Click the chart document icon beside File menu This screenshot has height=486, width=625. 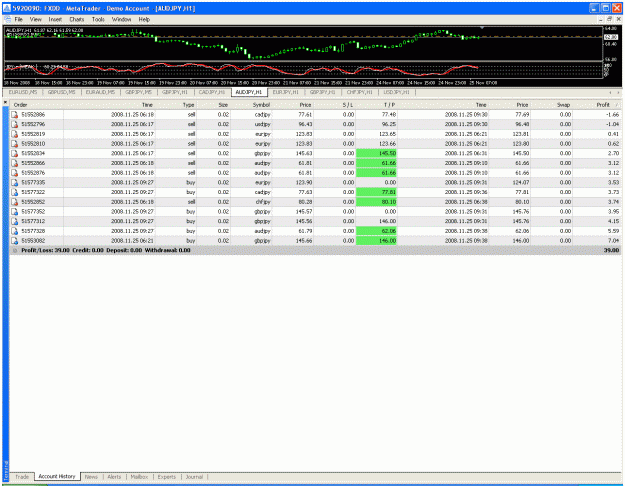pyautogui.click(x=7, y=19)
